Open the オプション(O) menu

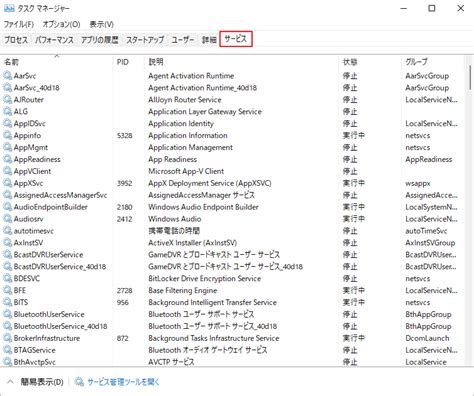coord(61,24)
